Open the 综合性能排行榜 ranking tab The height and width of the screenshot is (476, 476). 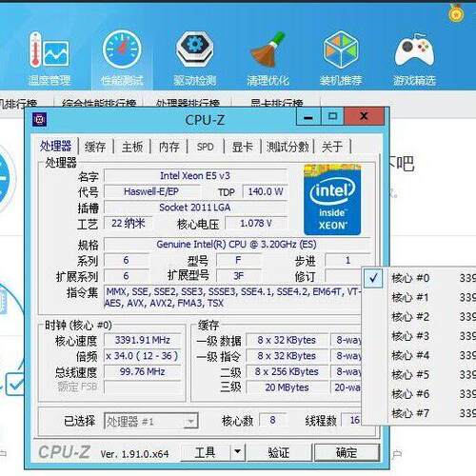99,103
